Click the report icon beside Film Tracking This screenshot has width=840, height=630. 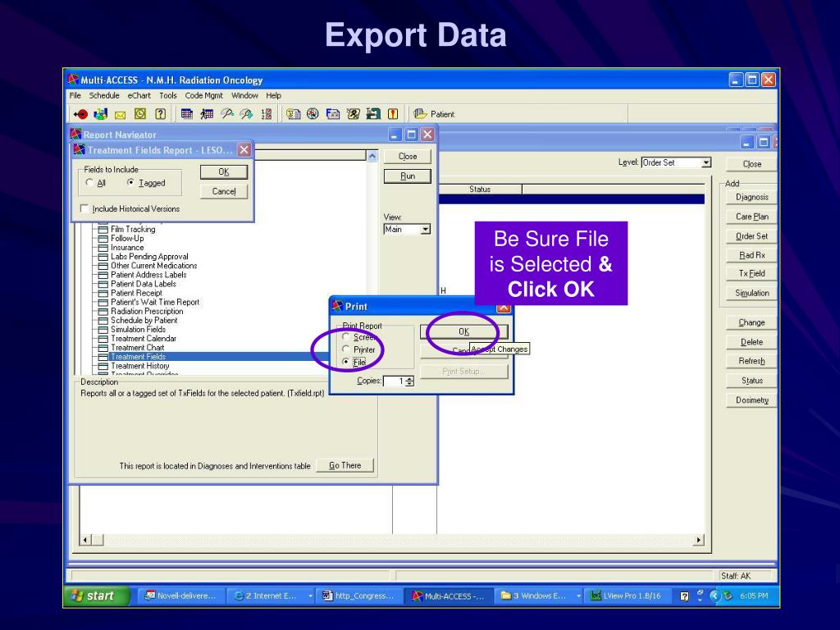(x=103, y=230)
